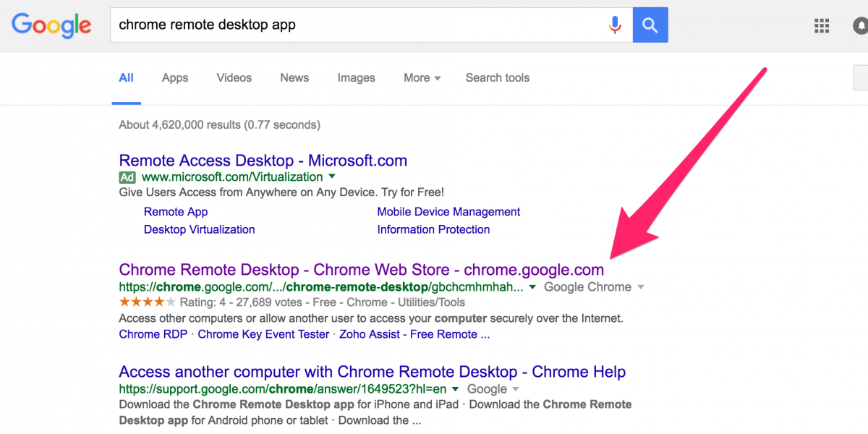Open Access another computer with Chrome Remote Desktop
868x434 pixels.
coord(373,372)
